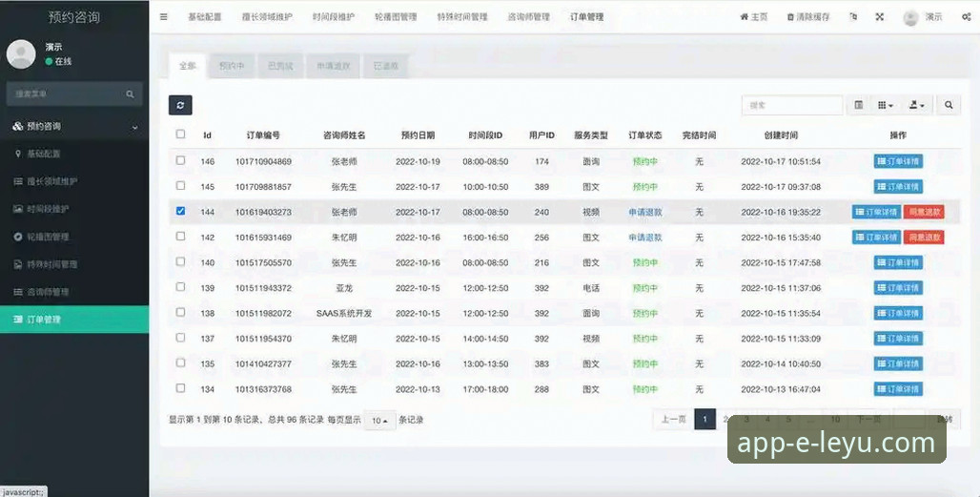980x497 pixels.
Task: Click 同意退款 for order Id 144
Action: 924,212
